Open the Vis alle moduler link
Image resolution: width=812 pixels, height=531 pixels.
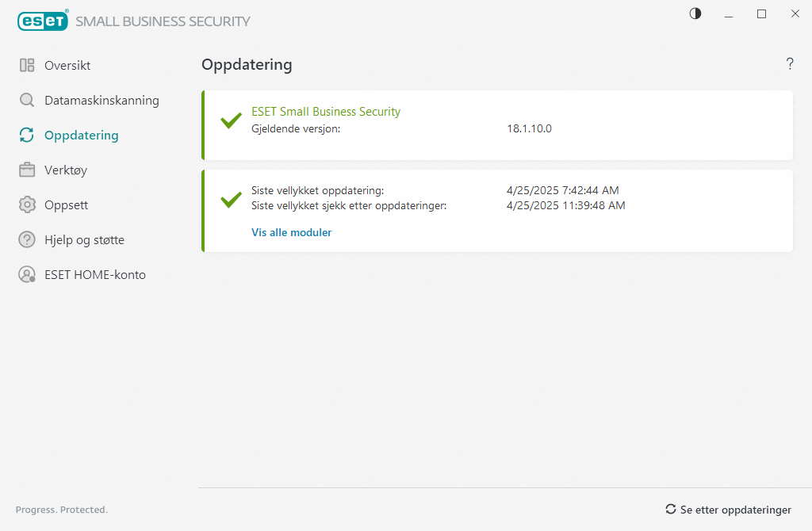(291, 232)
